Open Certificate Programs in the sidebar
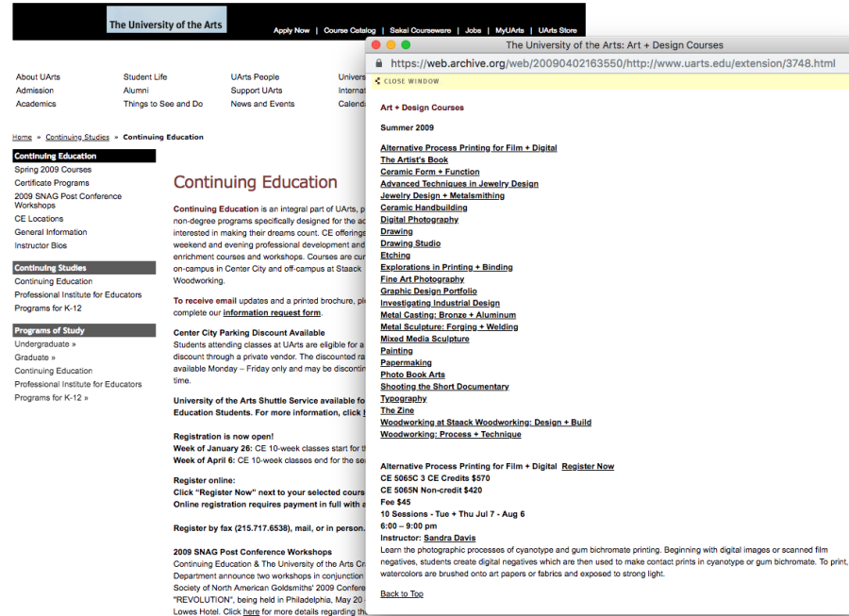Image resolution: width=849 pixels, height=616 pixels. coord(52,183)
